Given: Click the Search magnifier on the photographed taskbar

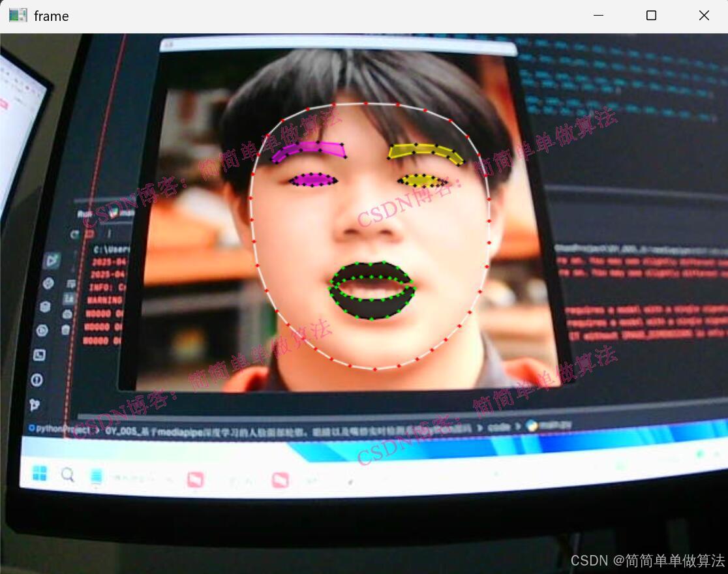Looking at the screenshot, I should [68, 475].
